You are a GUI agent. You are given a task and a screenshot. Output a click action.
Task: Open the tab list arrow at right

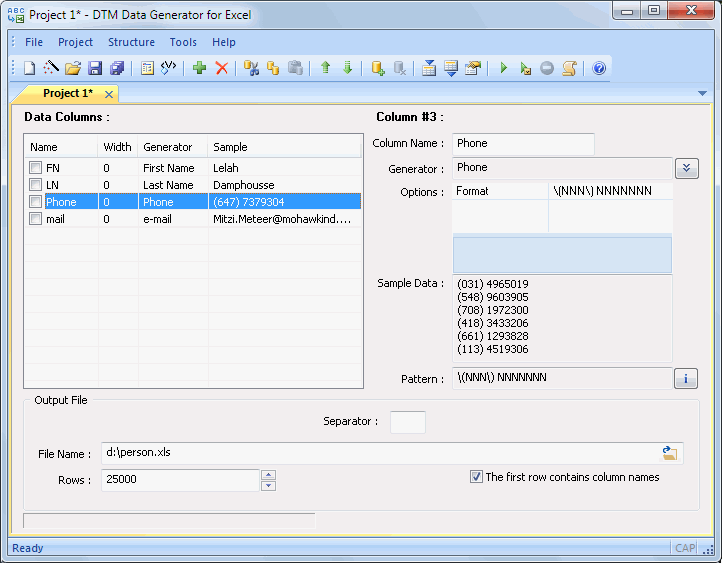tap(702, 93)
